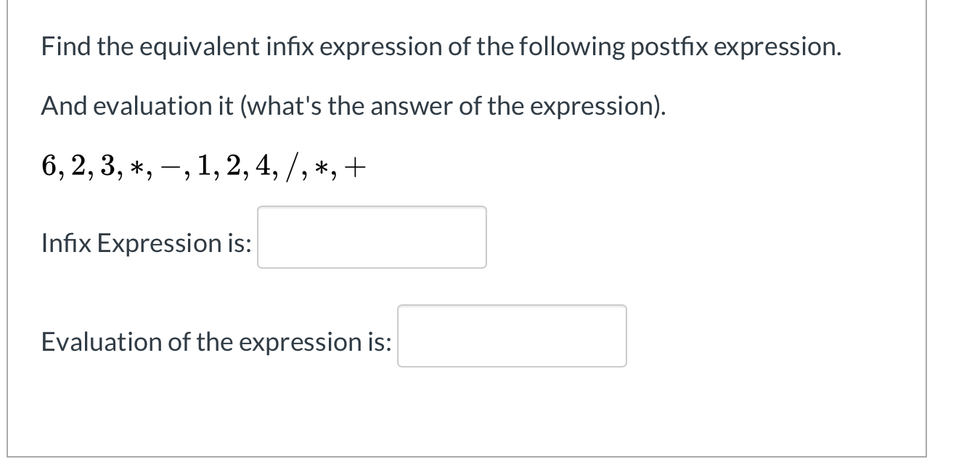Click the multiplication symbol in the postfix expression

136,167
